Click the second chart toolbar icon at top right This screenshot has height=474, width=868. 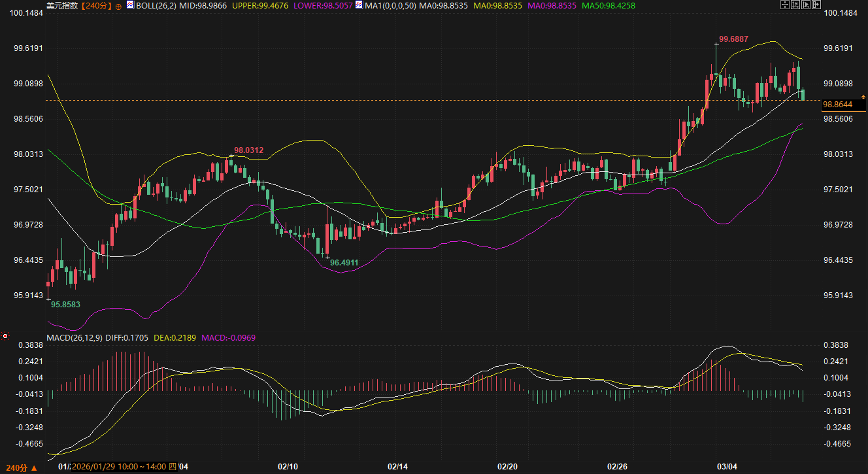point(795,5)
